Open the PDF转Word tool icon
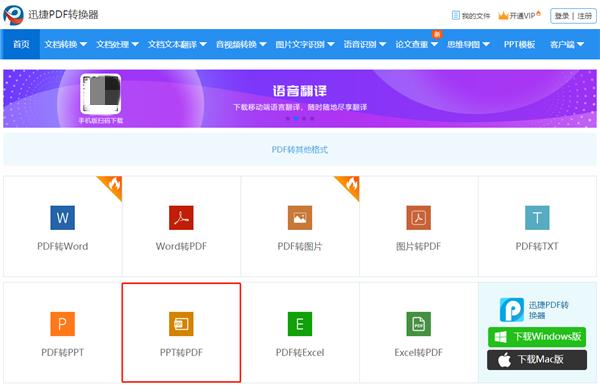 pos(62,217)
